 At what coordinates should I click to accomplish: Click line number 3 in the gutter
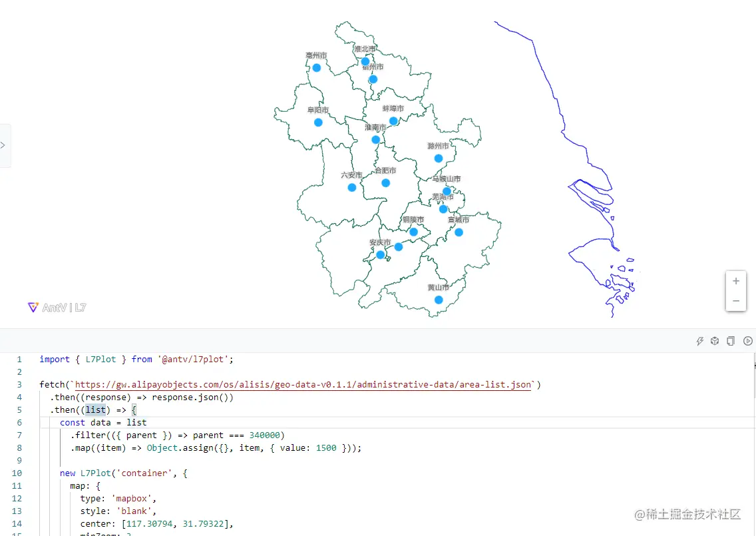[x=19, y=384]
